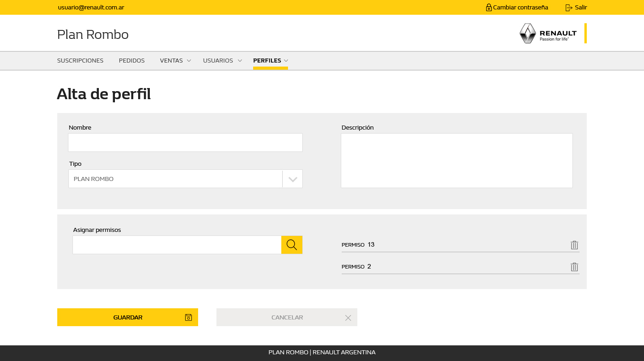Expand the Ventas menu chevron
Screen dimensions: 644x361
coord(189,60)
